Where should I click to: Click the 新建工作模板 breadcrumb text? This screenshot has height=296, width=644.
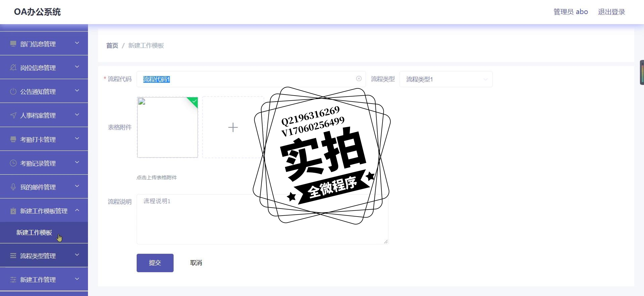pyautogui.click(x=146, y=45)
